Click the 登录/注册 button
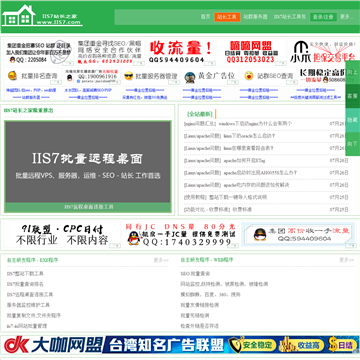Screen dimensions: 360x360 (323, 17)
